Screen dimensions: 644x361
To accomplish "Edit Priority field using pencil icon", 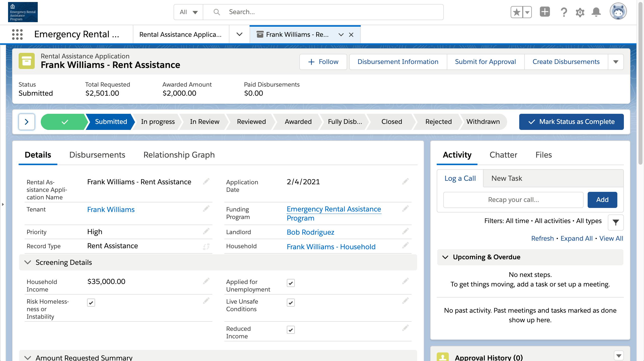I will point(206,231).
